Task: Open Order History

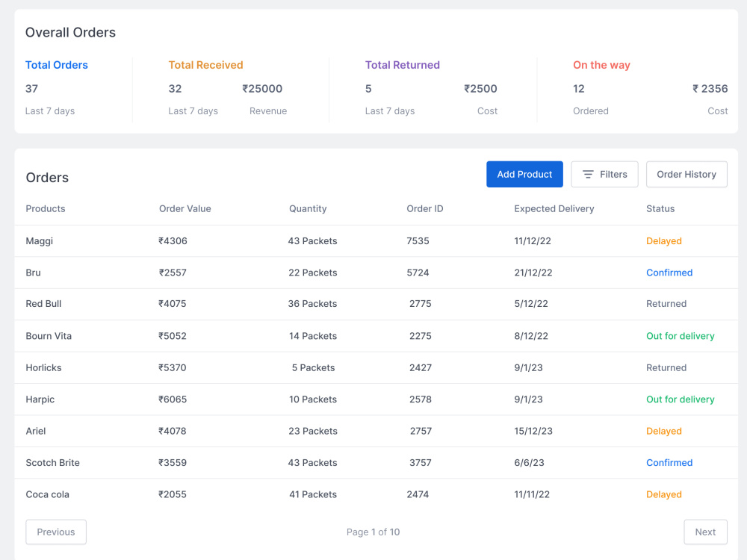Action: [x=686, y=174]
